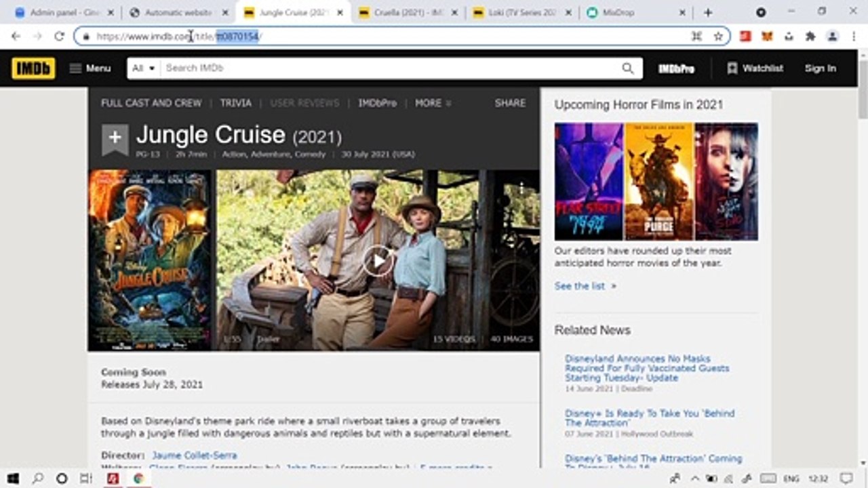Click the red extension icon in toolbar
This screenshot has height=488, width=868.
pos(745,37)
